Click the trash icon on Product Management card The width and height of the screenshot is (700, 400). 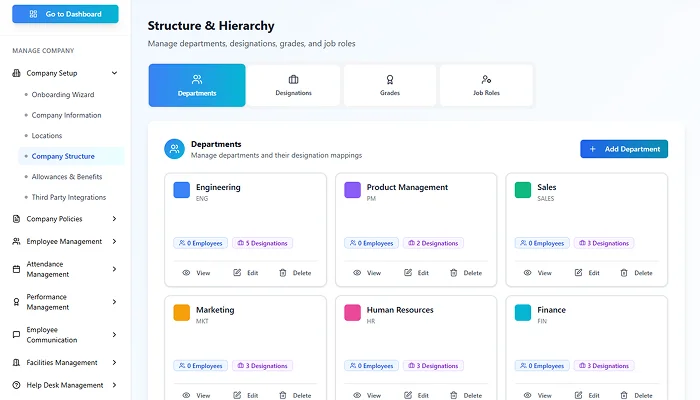pos(453,273)
